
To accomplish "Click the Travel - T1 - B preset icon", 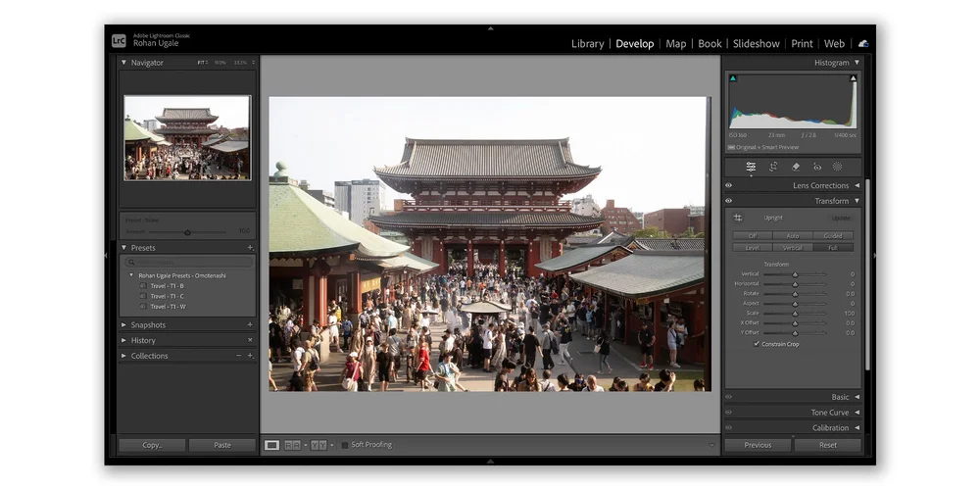I will 143,285.
